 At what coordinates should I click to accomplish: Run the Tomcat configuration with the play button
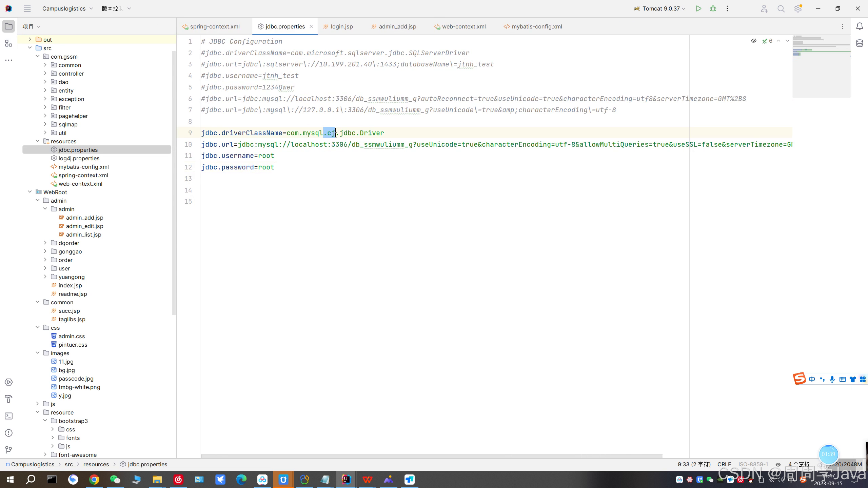pyautogui.click(x=698, y=9)
